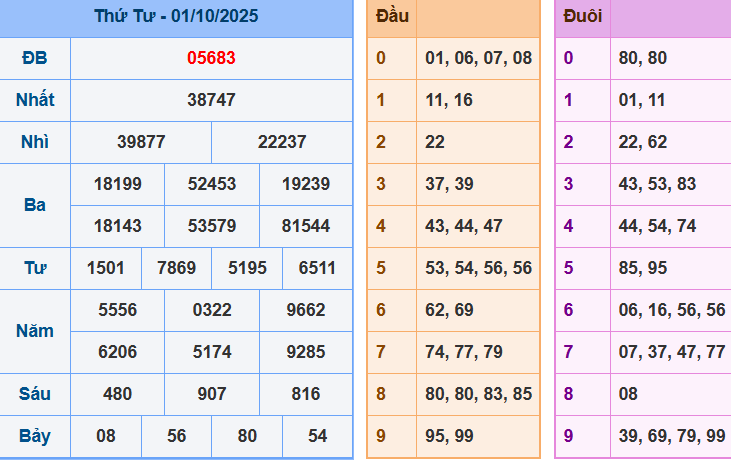Select third prize number 52453
This screenshot has width=731, height=460.
[212, 184]
